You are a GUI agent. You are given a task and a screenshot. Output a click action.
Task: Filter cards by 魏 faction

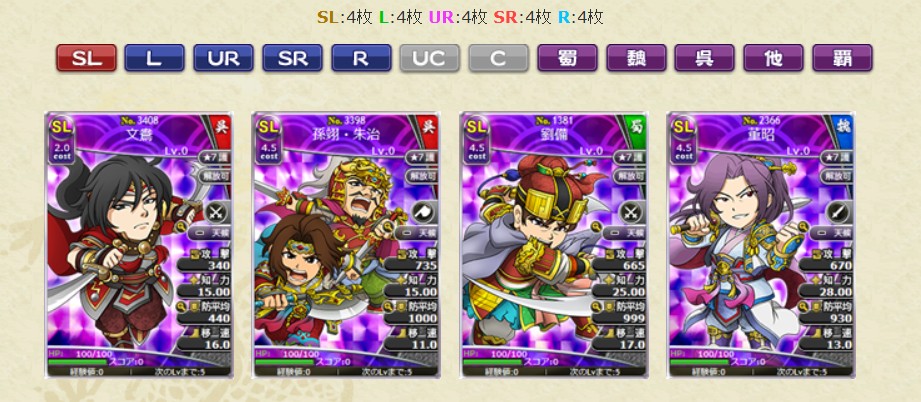point(636,58)
